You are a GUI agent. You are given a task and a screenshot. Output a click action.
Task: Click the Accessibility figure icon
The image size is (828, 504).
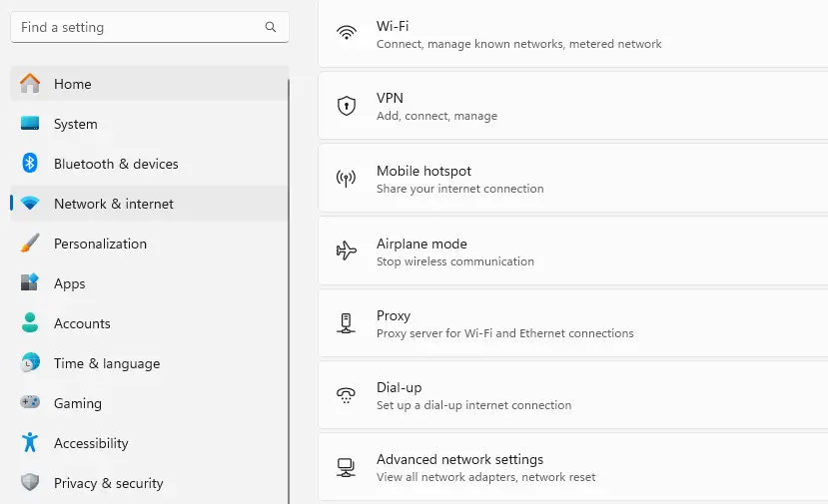(x=30, y=443)
